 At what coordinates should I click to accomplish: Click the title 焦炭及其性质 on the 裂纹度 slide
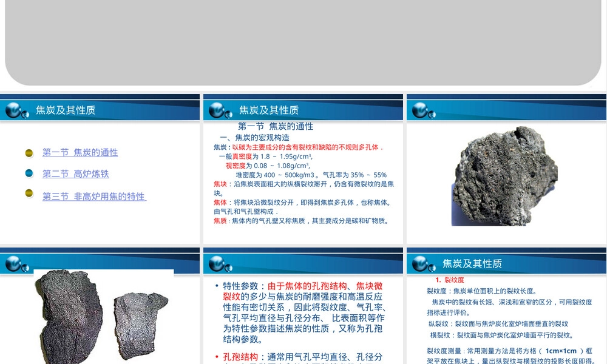click(x=472, y=264)
